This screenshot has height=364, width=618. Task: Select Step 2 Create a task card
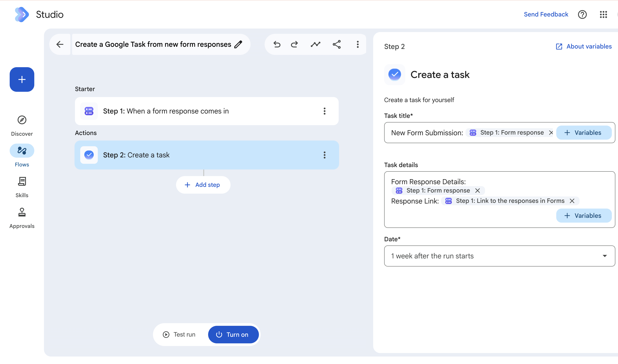click(207, 155)
